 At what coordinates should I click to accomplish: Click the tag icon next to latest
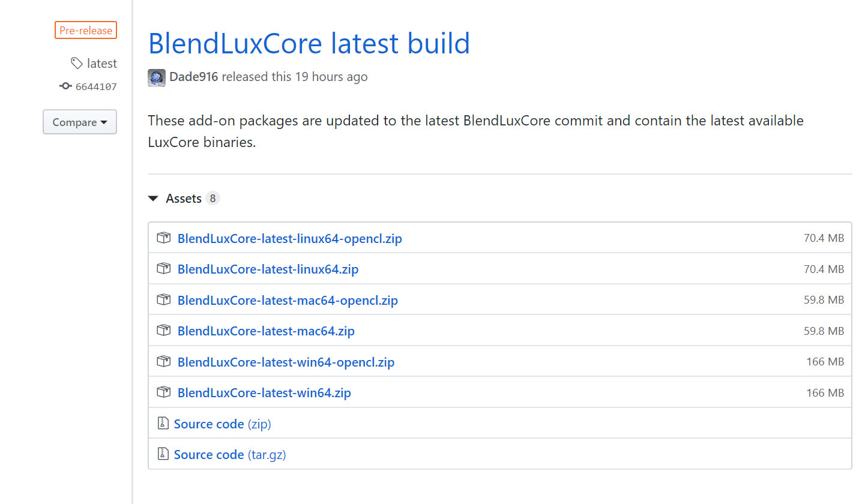point(76,63)
